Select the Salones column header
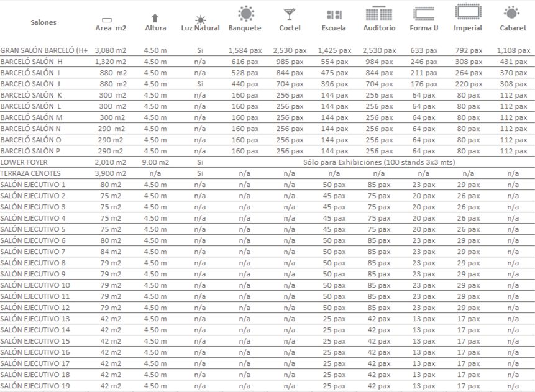The height and width of the screenshot is (392, 535). pyautogui.click(x=43, y=22)
